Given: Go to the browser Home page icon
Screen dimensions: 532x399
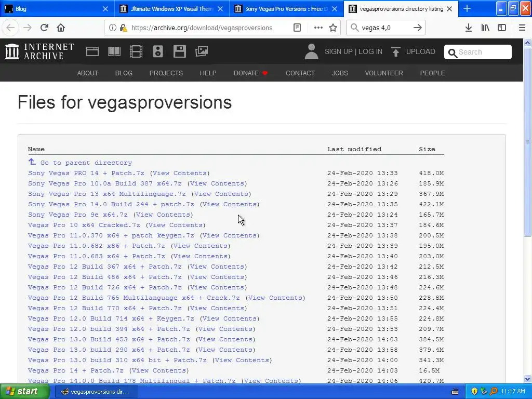Looking at the screenshot, I should click(x=61, y=28).
